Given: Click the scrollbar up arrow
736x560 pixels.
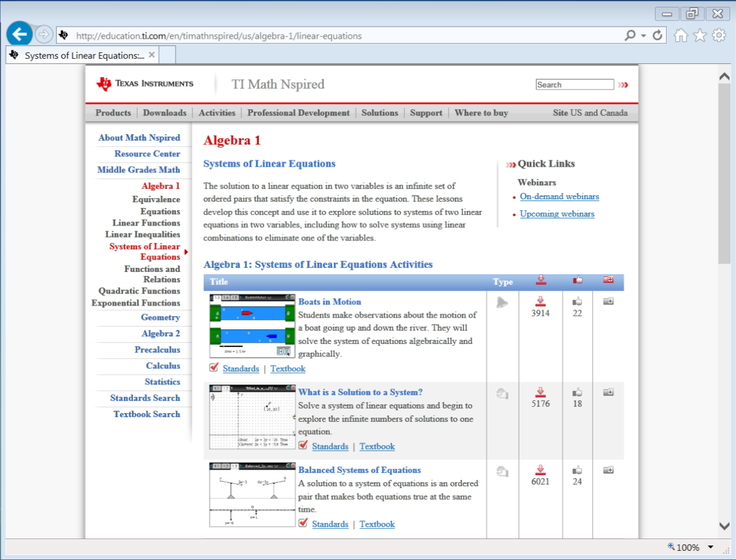Looking at the screenshot, I should [x=724, y=77].
